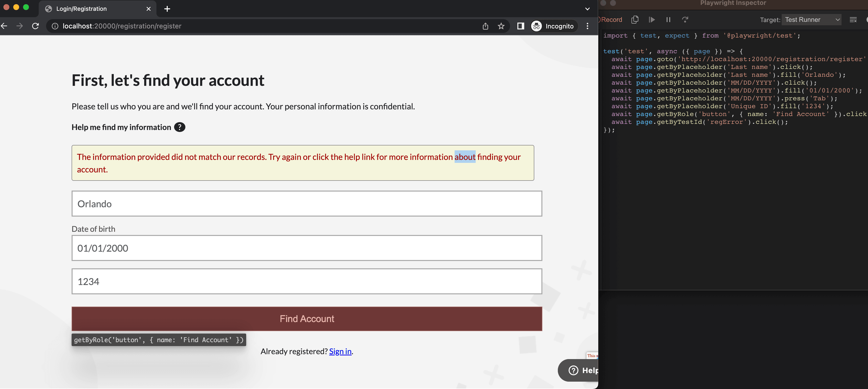The image size is (868, 389).
Task: Expand the tab search chevron
Action: pos(587,9)
